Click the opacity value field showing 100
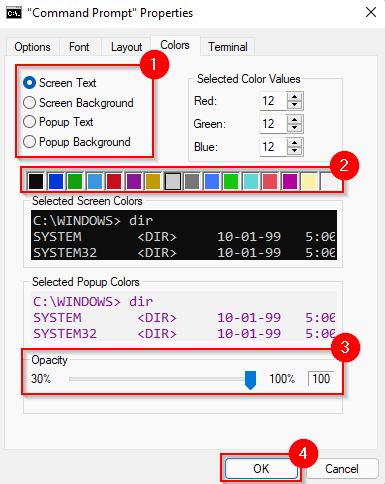Image resolution: width=385 pixels, height=484 pixels. click(x=321, y=379)
